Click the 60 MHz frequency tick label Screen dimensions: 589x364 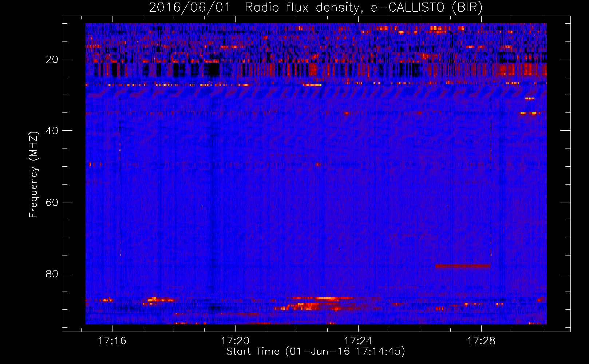(52, 202)
